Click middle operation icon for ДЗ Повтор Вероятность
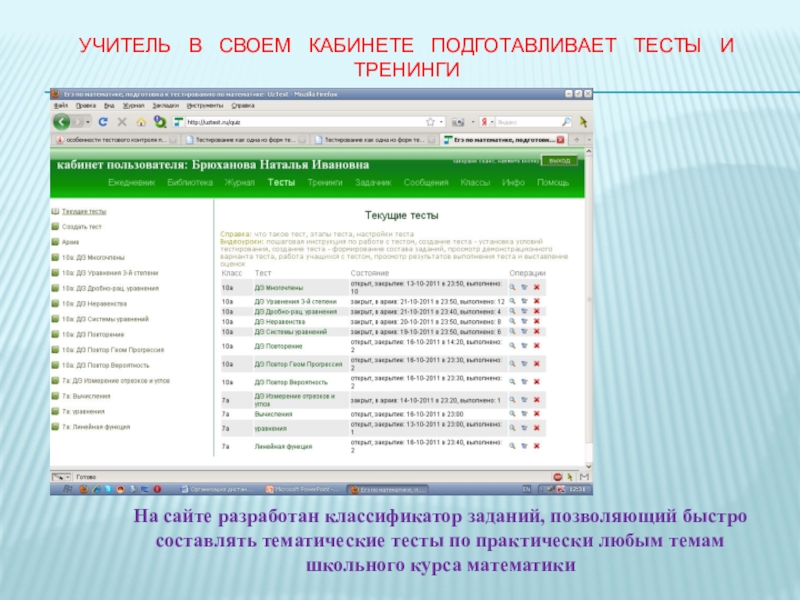This screenshot has height=600, width=800. pos(524,382)
